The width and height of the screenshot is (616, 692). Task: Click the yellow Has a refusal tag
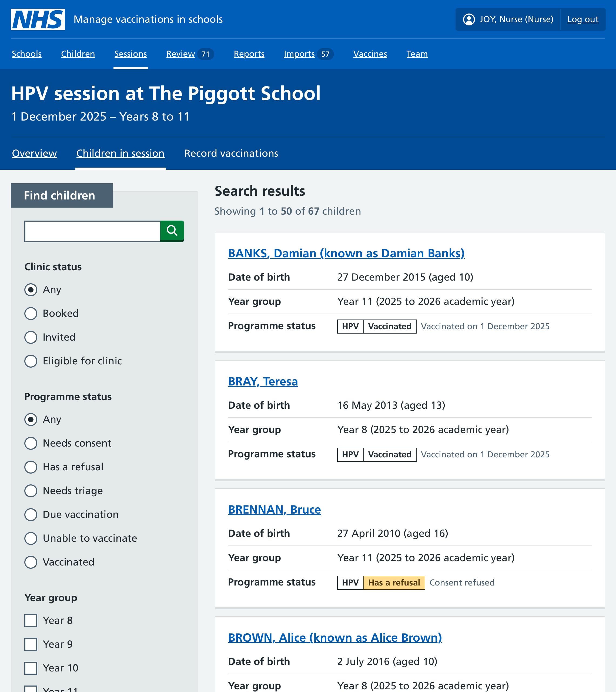tap(394, 582)
